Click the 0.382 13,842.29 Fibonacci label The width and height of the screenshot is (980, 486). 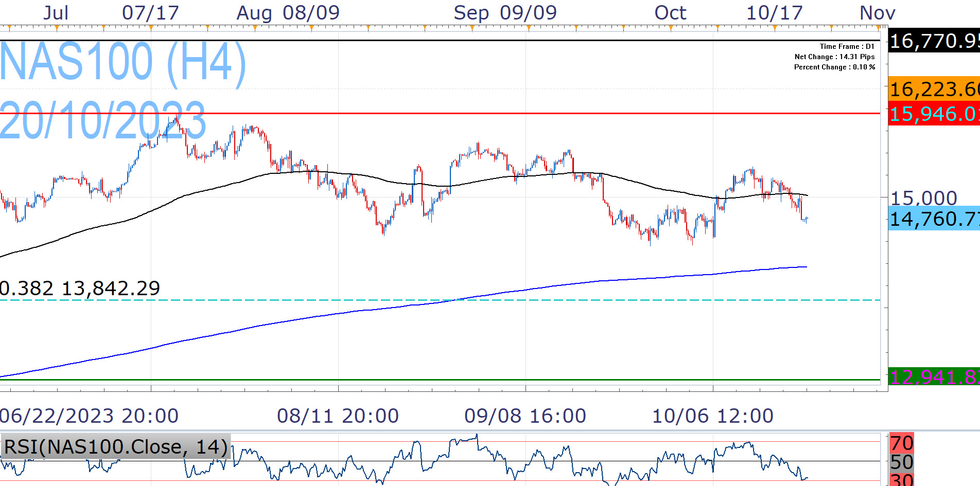click(x=80, y=289)
